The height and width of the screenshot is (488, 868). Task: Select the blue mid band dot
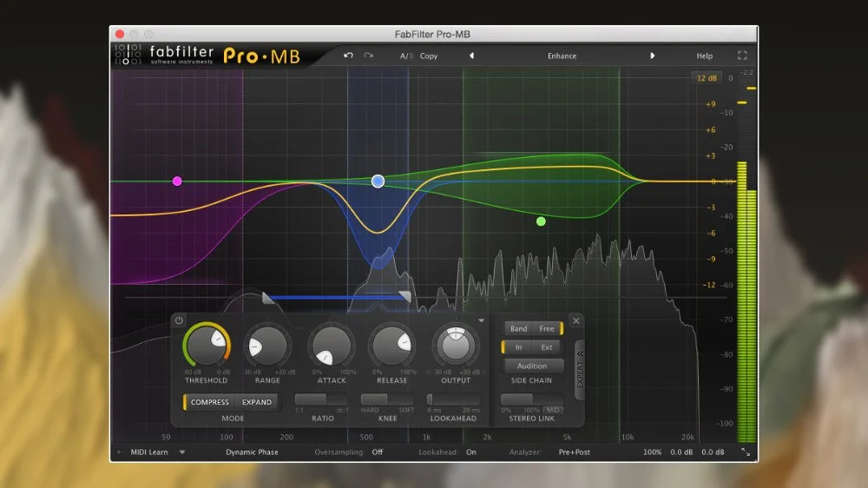378,181
